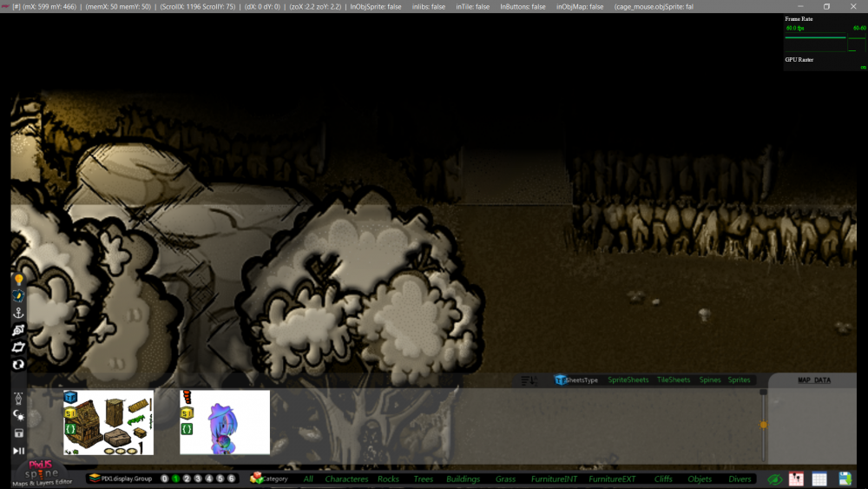Click the GPU Raster meter
The width and height of the screenshot is (868, 489).
825,63
